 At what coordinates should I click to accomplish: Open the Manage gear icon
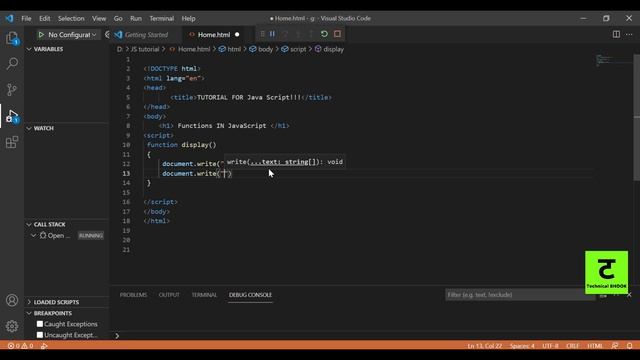pos(12,326)
